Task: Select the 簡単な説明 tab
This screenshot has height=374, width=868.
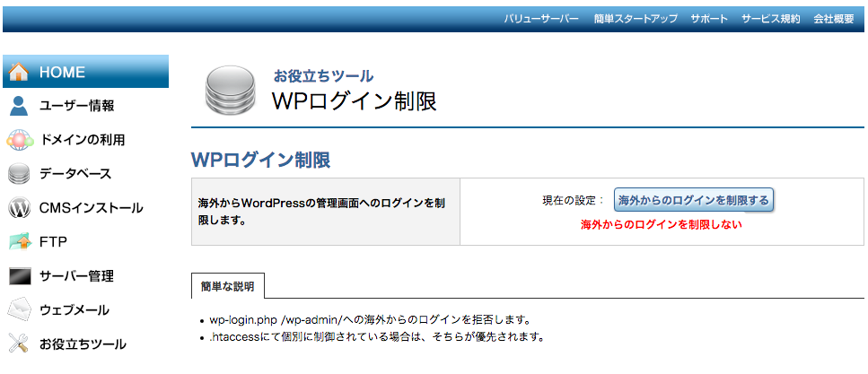Action: 228,287
